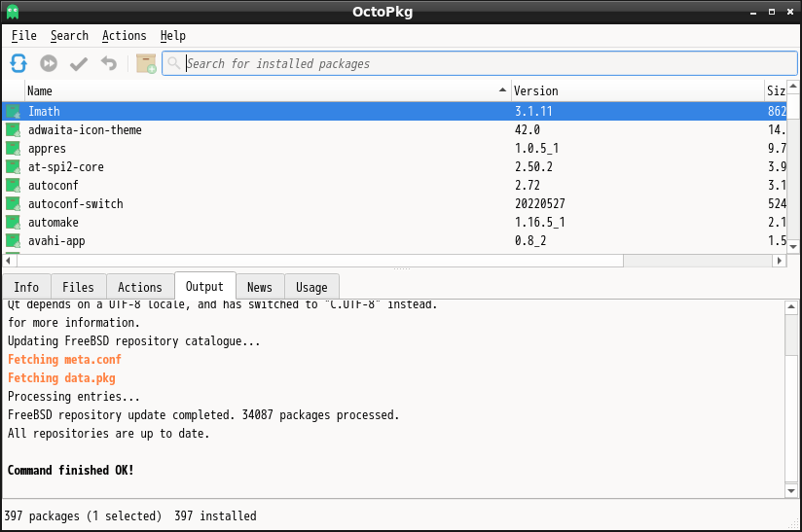Switch to the News tab
Viewport: 802px width, 532px height.
point(260,287)
